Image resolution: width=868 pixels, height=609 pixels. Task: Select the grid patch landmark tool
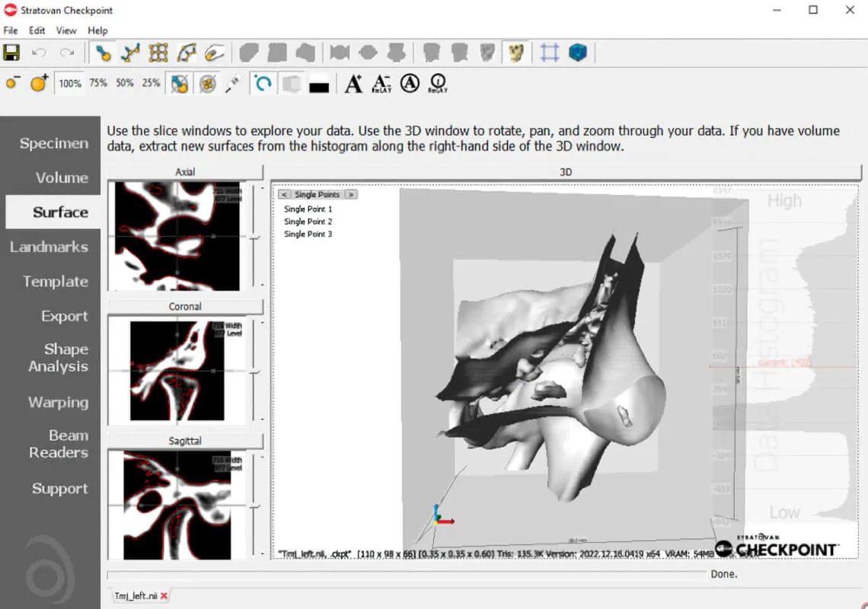pyautogui.click(x=158, y=53)
